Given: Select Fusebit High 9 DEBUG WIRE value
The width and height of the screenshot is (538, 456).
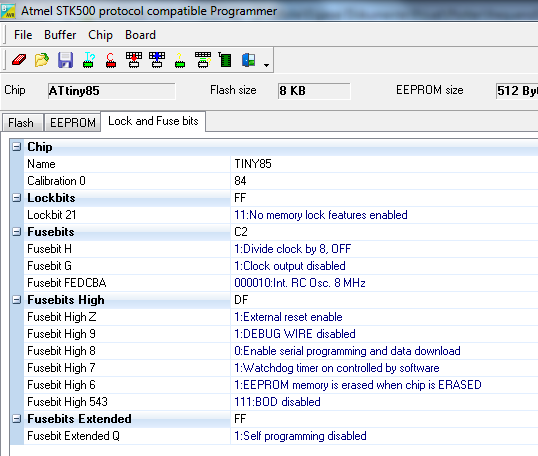Looking at the screenshot, I should tap(295, 334).
